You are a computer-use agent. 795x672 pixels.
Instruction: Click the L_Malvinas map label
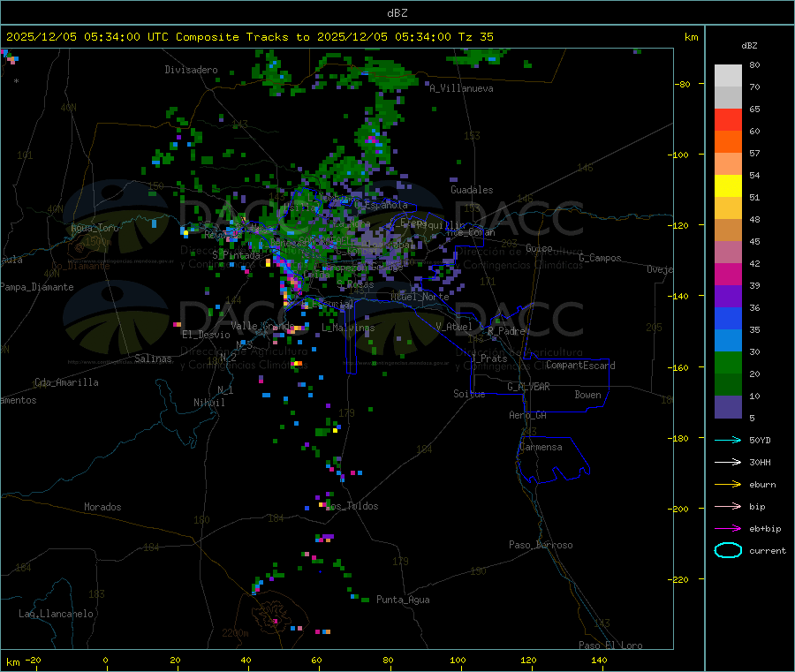coord(348,328)
